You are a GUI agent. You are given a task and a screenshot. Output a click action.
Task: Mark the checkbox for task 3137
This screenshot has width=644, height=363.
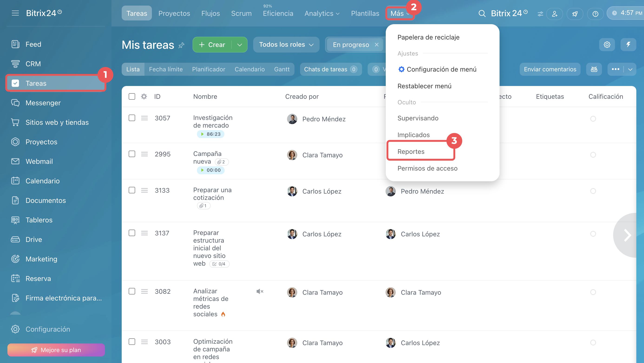[132, 233]
